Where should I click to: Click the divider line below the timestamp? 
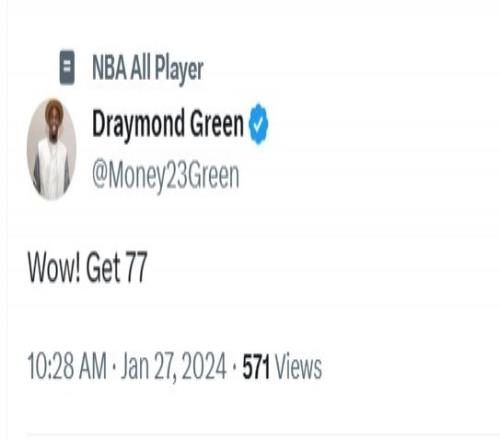pyautogui.click(x=263, y=435)
